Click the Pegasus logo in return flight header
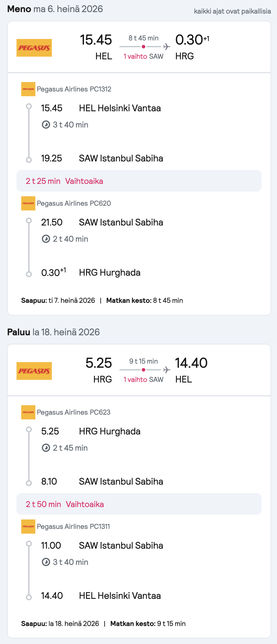The image size is (277, 644). coord(34,371)
